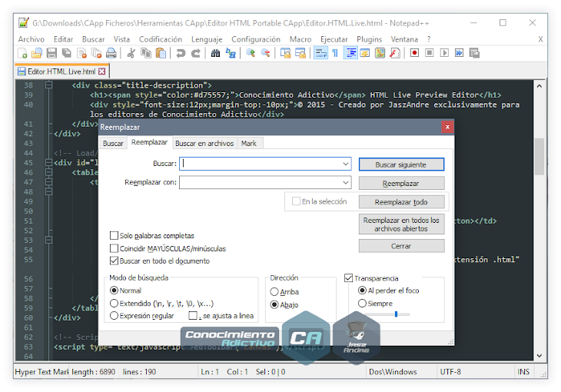Choose Arriba direction radio
561x392 pixels.
pyautogui.click(x=274, y=292)
